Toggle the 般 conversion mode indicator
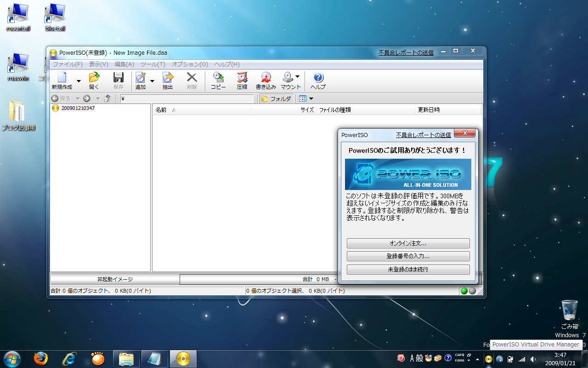The height and width of the screenshot is (368, 588). point(420,358)
